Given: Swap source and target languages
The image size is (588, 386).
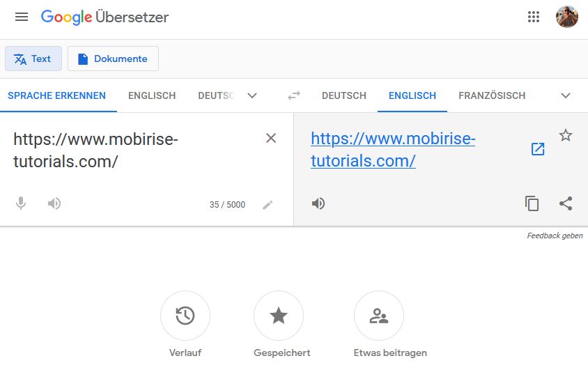Looking at the screenshot, I should click(294, 95).
